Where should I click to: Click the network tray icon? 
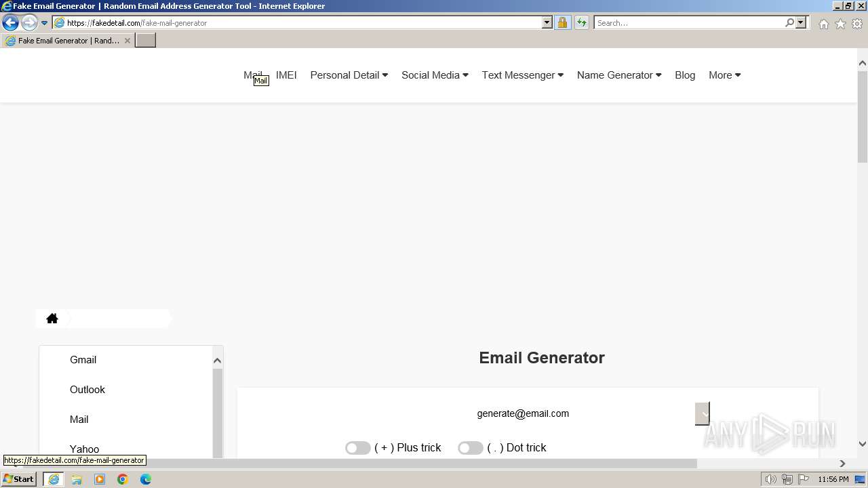point(787,479)
